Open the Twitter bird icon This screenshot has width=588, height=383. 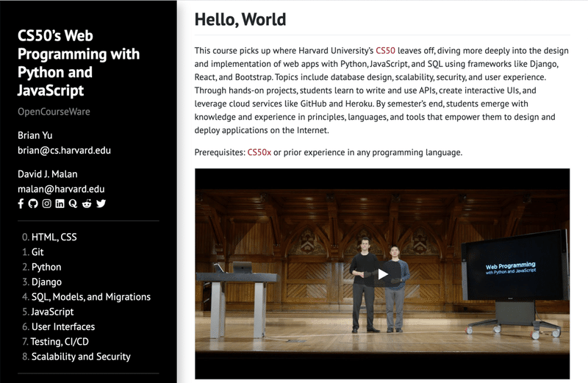coord(101,204)
